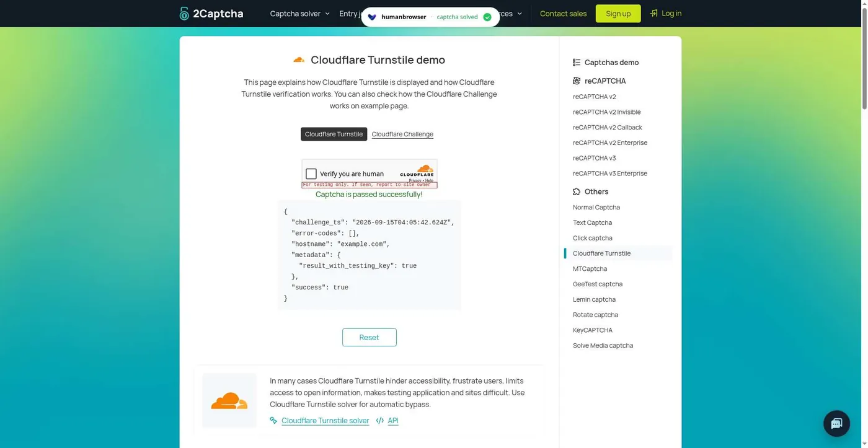Viewport: 868px width, 448px height.
Task: Open Normal Captcha demo
Action: [x=596, y=208]
